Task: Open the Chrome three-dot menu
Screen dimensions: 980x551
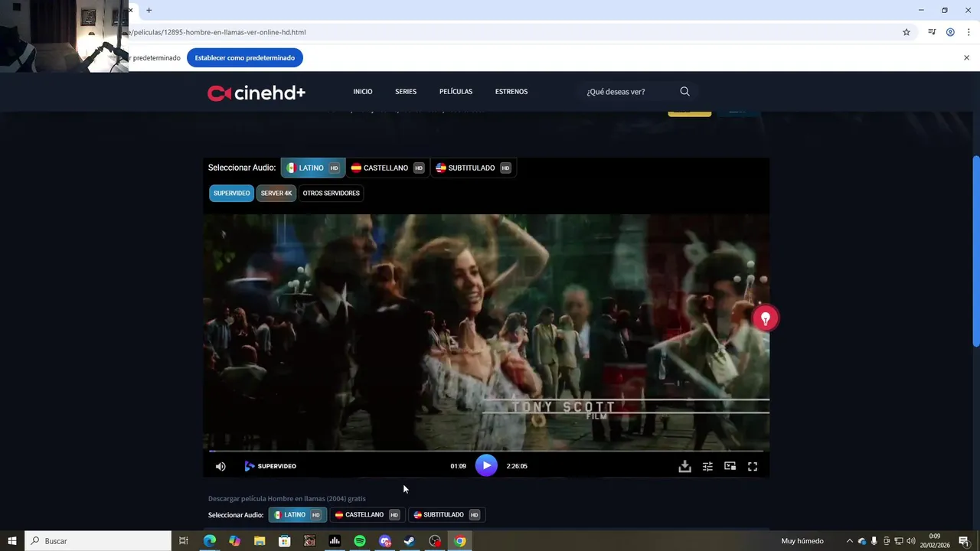Action: (969, 32)
